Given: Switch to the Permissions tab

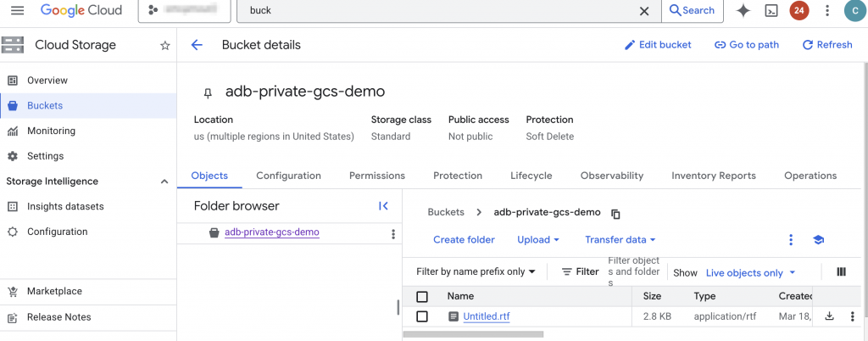Looking at the screenshot, I should click(x=376, y=176).
